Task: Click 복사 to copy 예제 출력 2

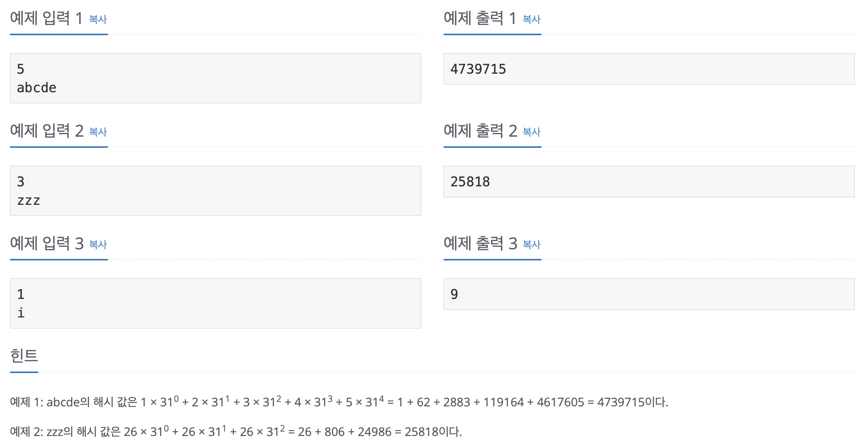Action: click(x=531, y=133)
